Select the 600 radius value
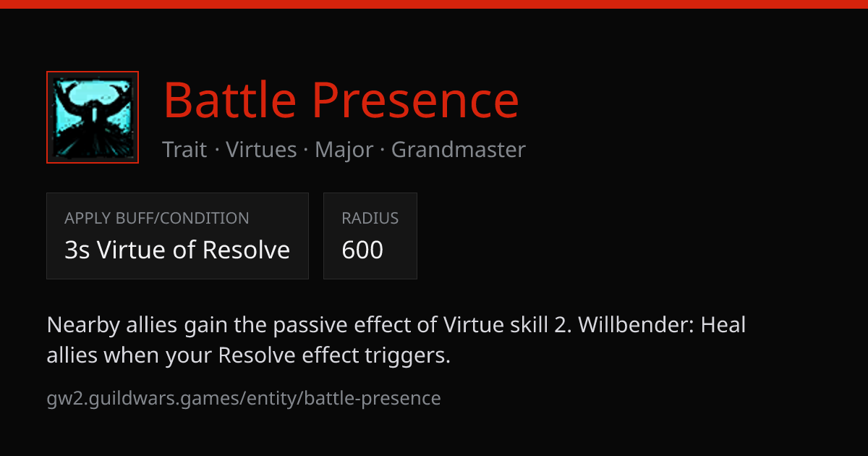Viewport: 868px width, 456px height. point(362,250)
